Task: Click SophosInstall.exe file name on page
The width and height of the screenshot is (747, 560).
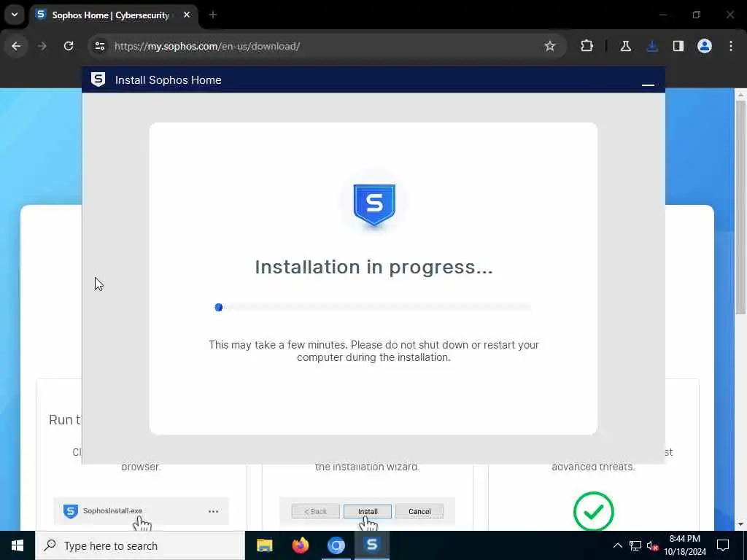Action: (x=112, y=511)
